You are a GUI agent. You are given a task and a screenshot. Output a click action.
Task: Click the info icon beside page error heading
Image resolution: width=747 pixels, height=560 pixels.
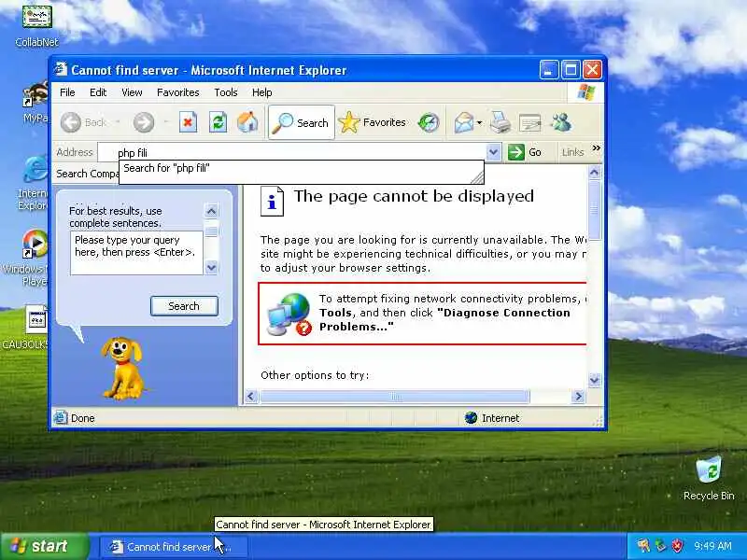point(272,201)
